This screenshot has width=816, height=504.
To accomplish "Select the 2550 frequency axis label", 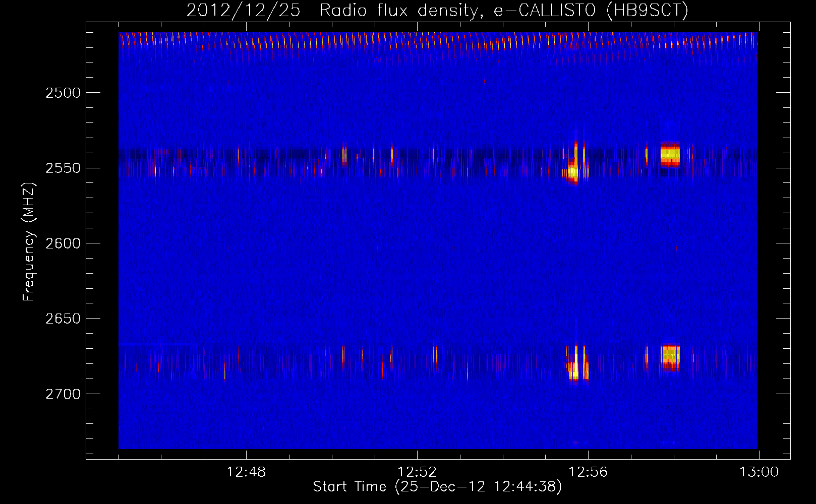I will pyautogui.click(x=63, y=168).
